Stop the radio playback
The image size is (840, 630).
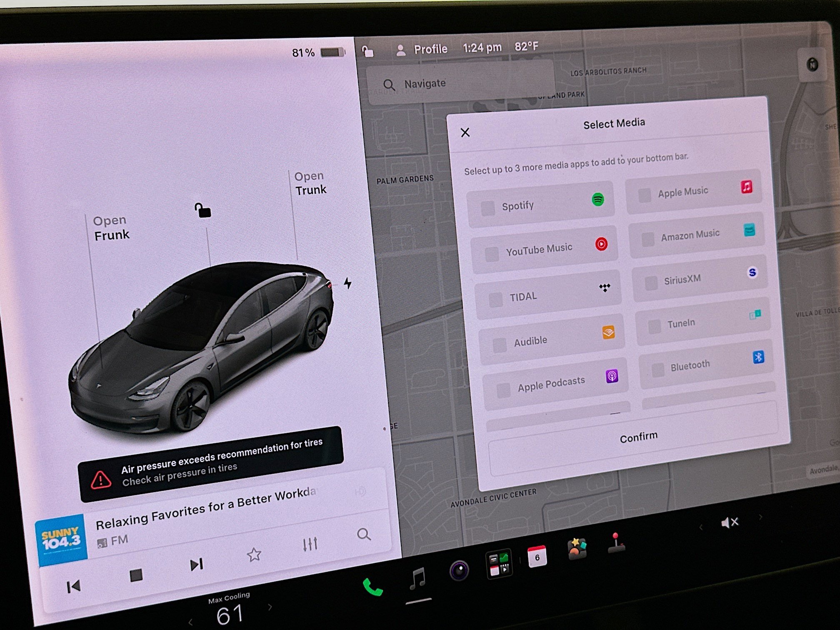136,575
